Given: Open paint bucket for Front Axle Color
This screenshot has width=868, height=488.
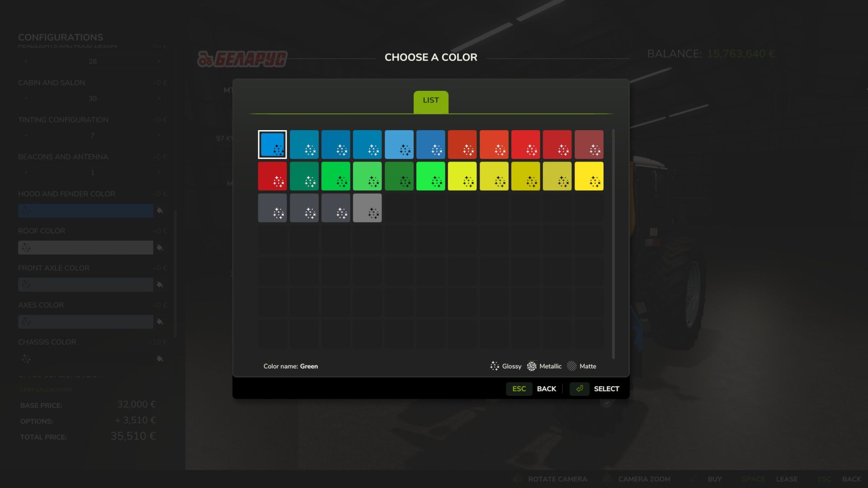Looking at the screenshot, I should 160,285.
